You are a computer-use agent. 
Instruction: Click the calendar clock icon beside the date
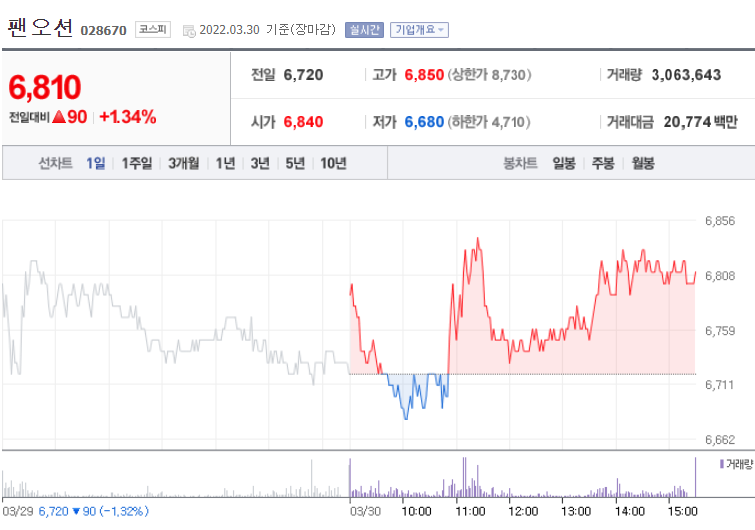[x=189, y=31]
